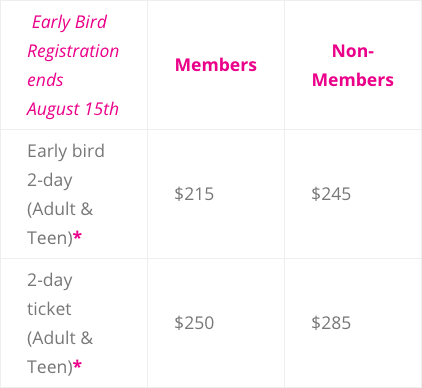The width and height of the screenshot is (422, 388).
Task: Click the Early bird 2-day row label
Action: [x=66, y=194]
